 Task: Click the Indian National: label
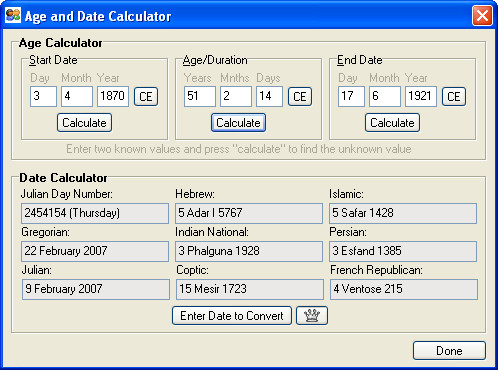click(212, 232)
